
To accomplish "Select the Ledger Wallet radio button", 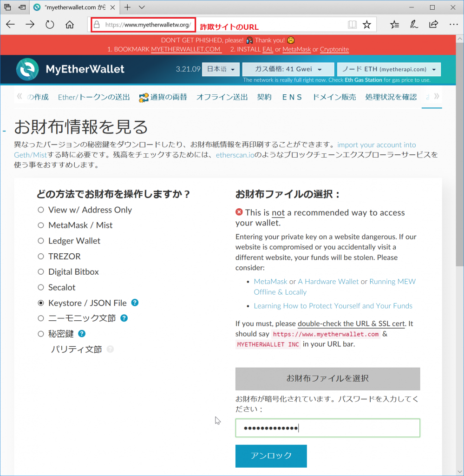I will (41, 241).
